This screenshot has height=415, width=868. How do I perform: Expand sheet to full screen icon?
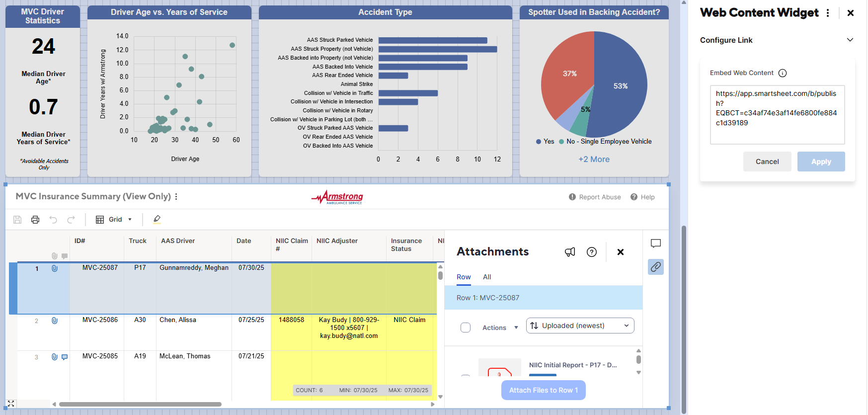(11, 404)
